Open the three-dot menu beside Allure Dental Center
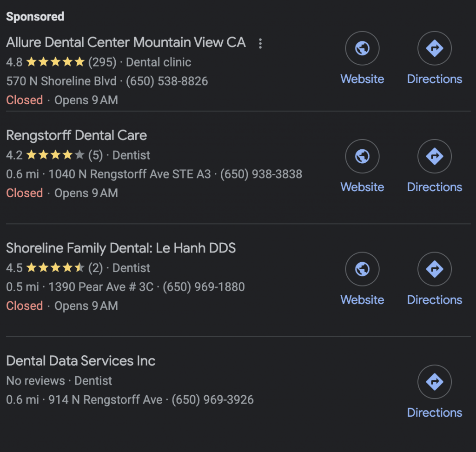The width and height of the screenshot is (476, 452). (x=260, y=43)
